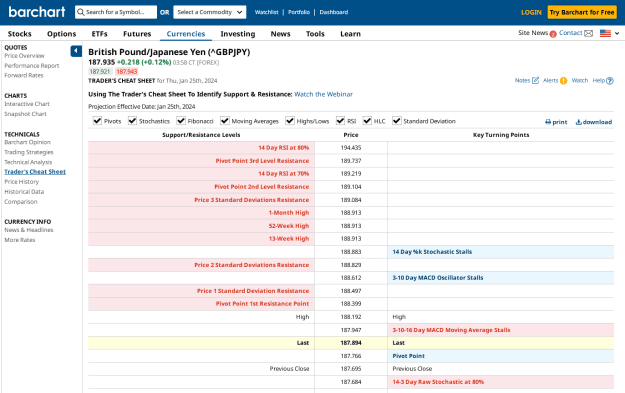Uncheck the Standard Deviation checkbox
The image size is (625, 393).
pyautogui.click(x=397, y=121)
